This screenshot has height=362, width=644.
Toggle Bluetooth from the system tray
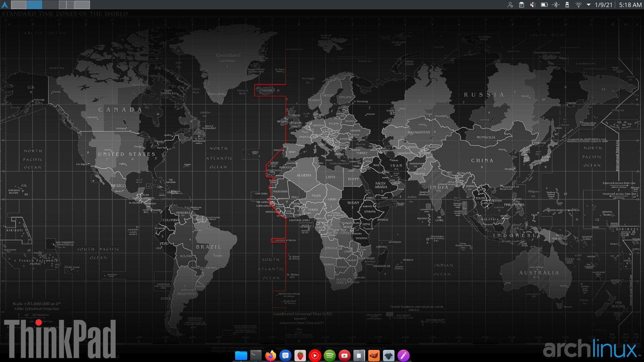556,5
